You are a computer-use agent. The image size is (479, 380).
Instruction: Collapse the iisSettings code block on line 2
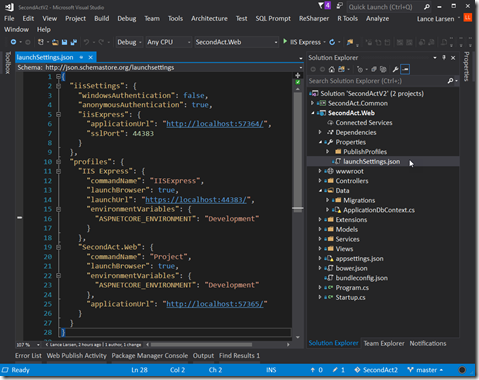point(59,86)
